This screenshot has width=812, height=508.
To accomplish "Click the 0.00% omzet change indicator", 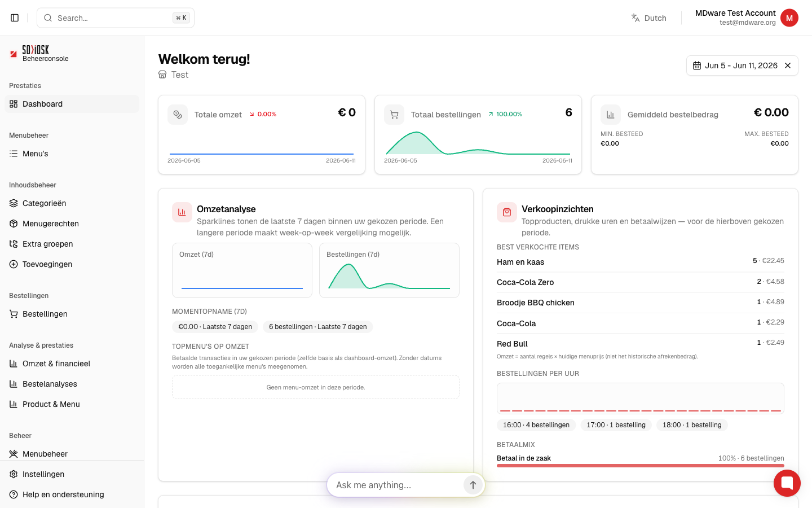I will point(263,114).
